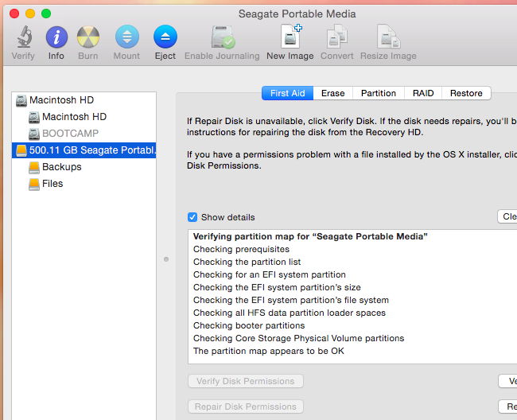This screenshot has height=420, width=517.
Task: Click the Burn toolbar icon
Action: pyautogui.click(x=88, y=37)
